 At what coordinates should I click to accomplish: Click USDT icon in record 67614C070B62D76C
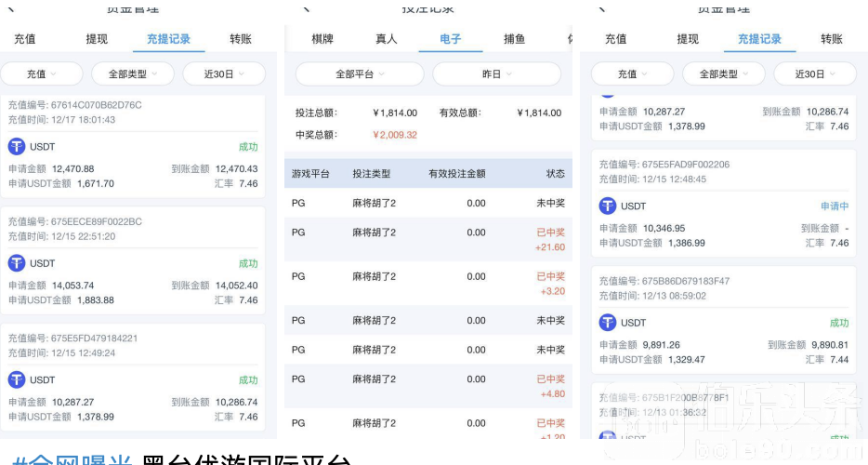(16, 146)
